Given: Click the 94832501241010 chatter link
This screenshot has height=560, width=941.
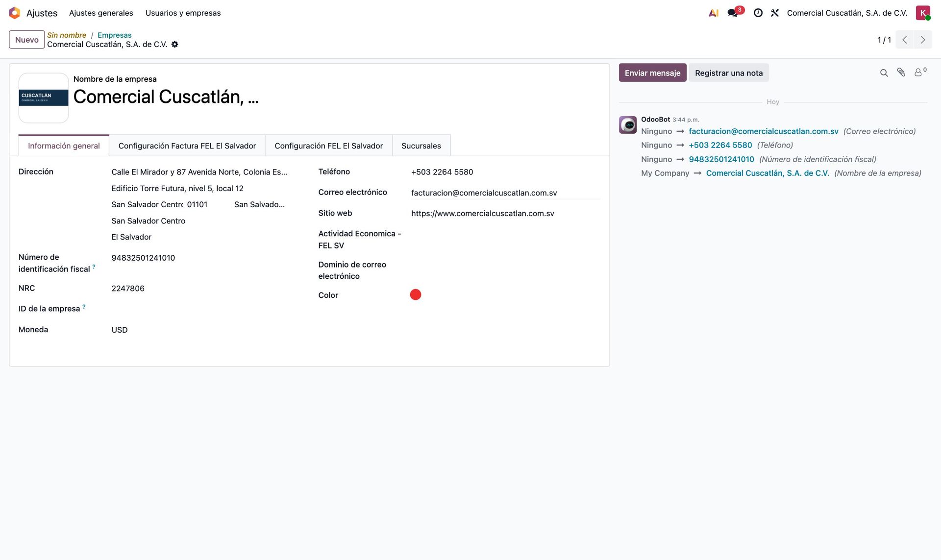Looking at the screenshot, I should 721,159.
